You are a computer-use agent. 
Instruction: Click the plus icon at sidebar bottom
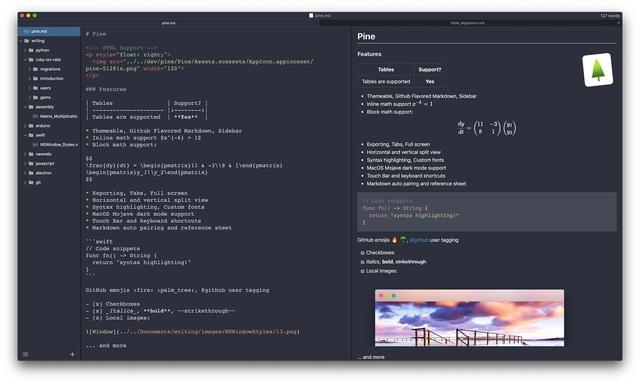tap(72, 354)
